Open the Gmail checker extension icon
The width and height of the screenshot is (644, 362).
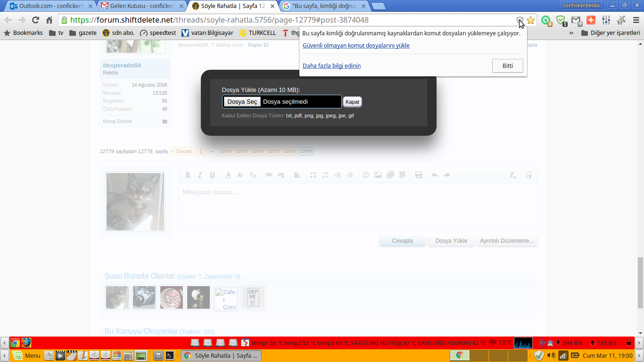(x=576, y=20)
